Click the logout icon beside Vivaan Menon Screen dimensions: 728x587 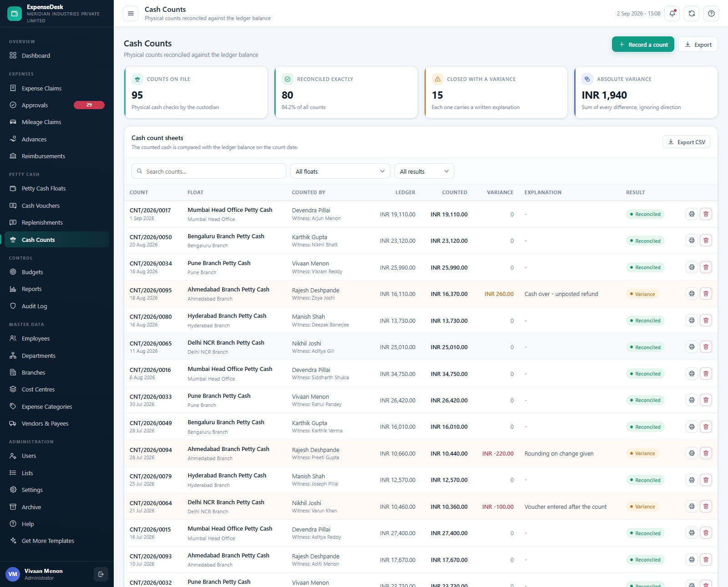click(101, 574)
